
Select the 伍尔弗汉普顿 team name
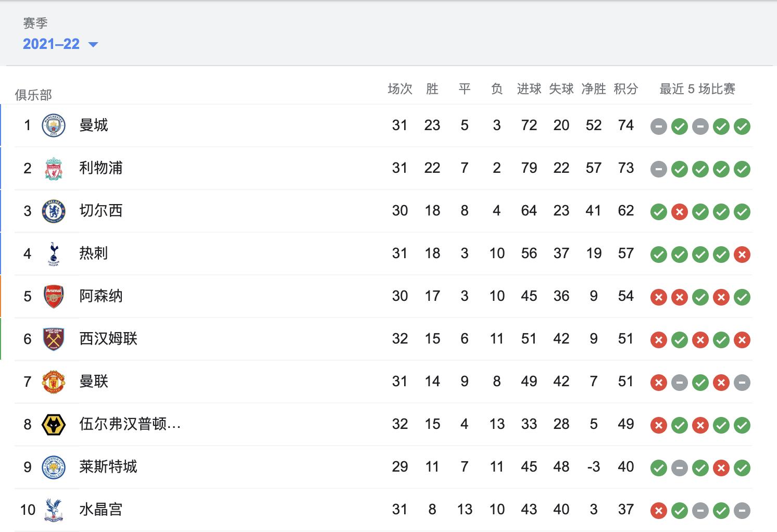(x=130, y=424)
